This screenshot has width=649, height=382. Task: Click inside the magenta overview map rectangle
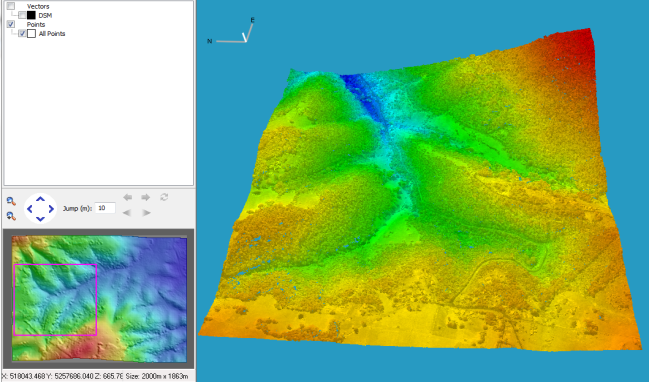point(55,300)
